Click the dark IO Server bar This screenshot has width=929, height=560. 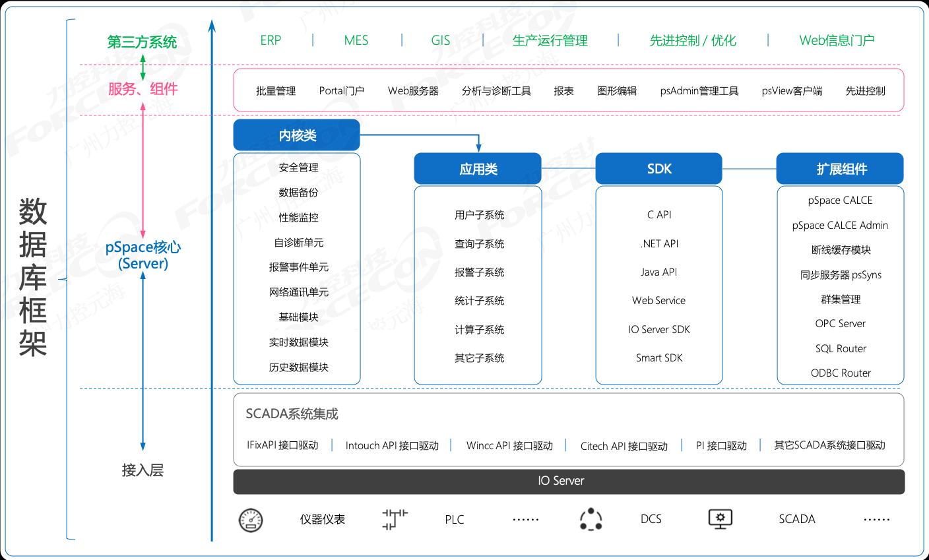[569, 481]
